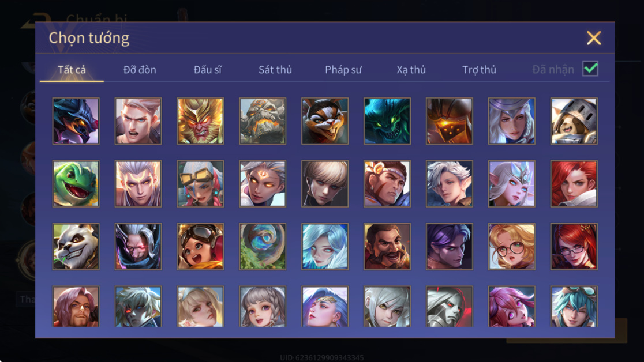644x362 pixels.
Task: Toggle the Đã nhận checkbox
Action: pos(590,69)
